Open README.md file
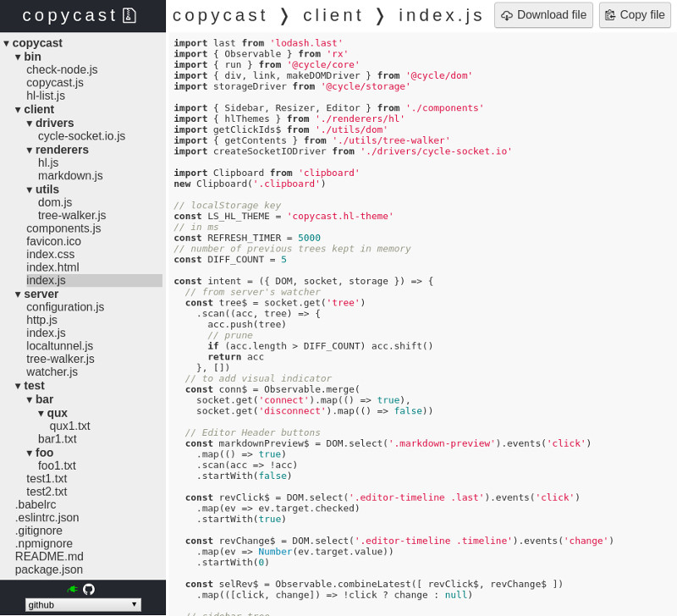Viewport: 677px width, 616px height. [x=49, y=557]
